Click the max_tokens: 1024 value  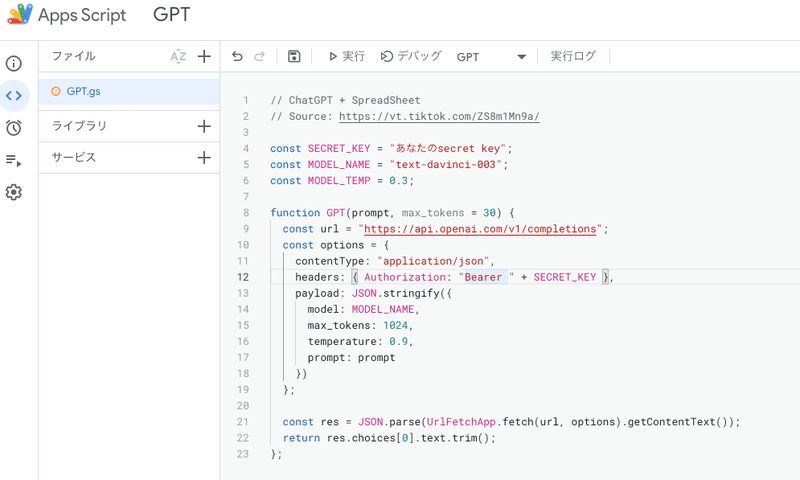click(395, 325)
